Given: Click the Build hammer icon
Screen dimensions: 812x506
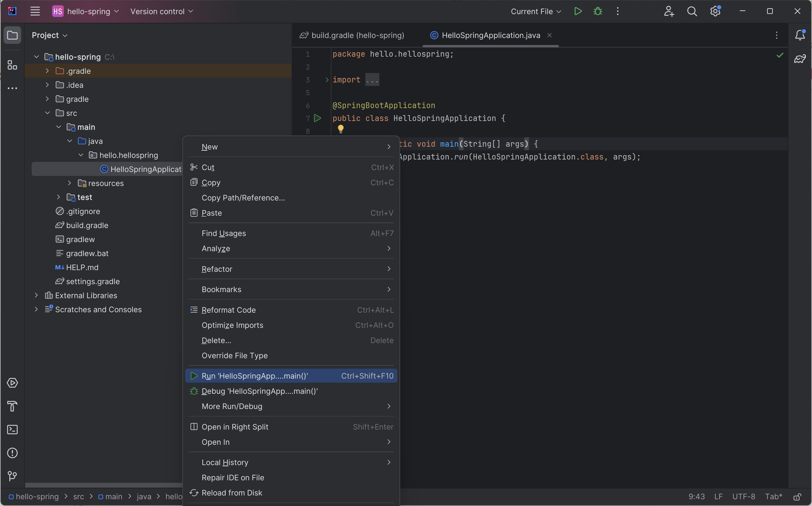Looking at the screenshot, I should 12,406.
